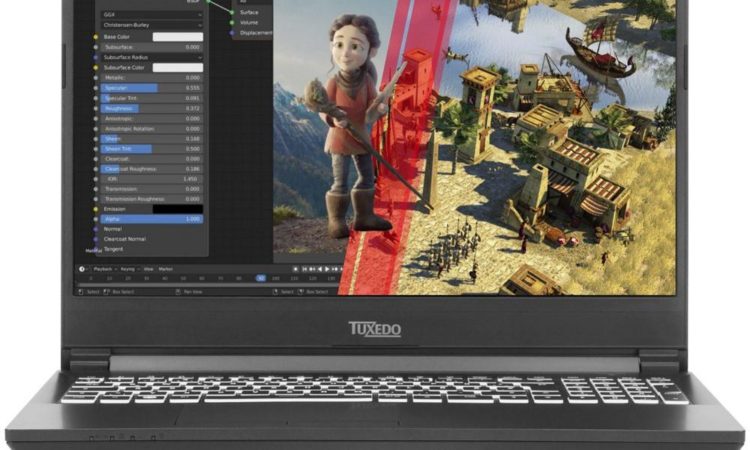The height and width of the screenshot is (450, 750).
Task: Open the Keying popover in timeline
Action: 130,269
